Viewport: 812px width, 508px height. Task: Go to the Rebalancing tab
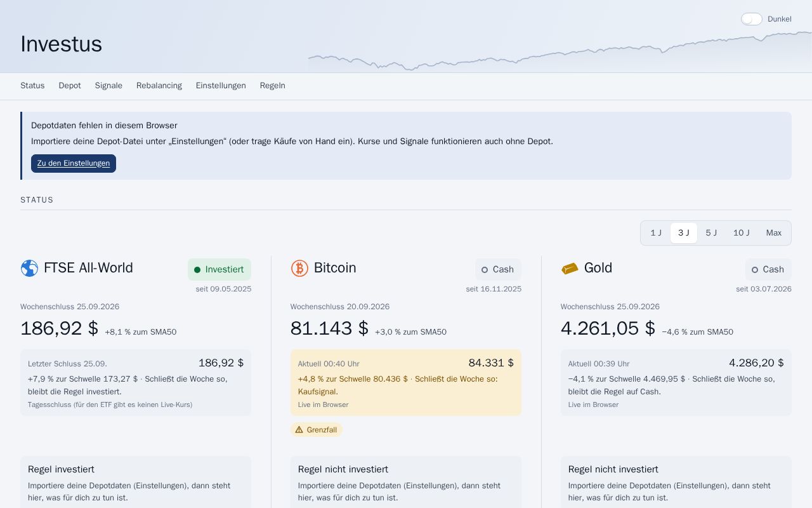pyautogui.click(x=159, y=86)
